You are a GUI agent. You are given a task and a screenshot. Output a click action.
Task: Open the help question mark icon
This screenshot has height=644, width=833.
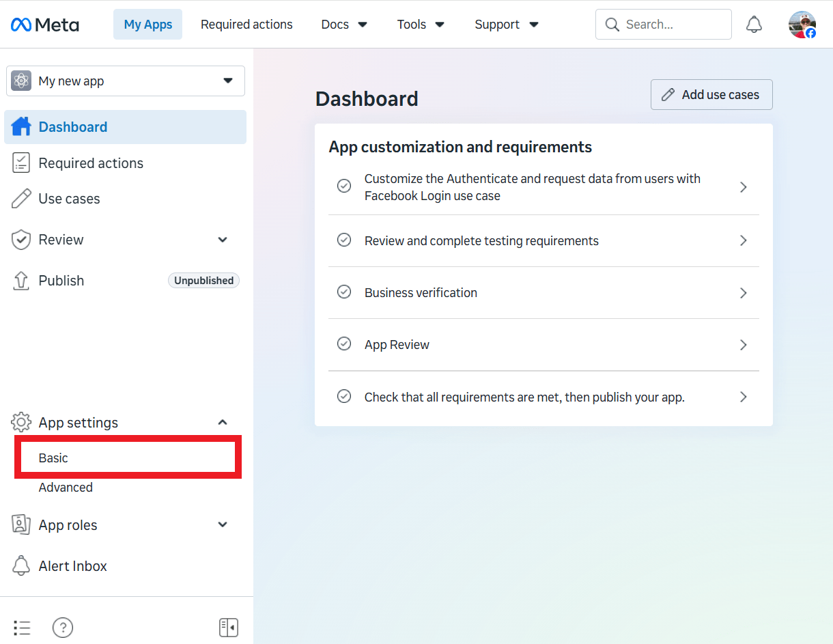point(63,628)
